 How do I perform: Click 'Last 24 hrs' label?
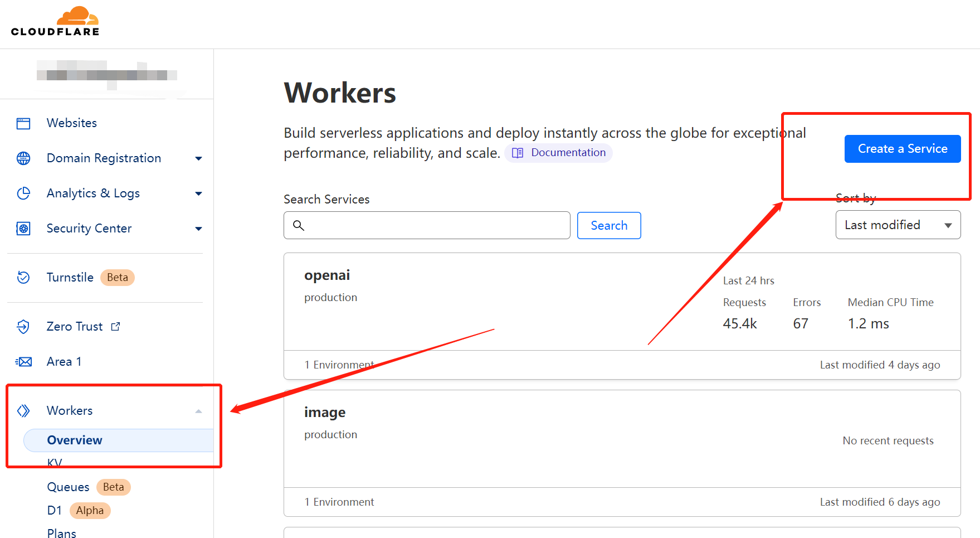coord(749,280)
